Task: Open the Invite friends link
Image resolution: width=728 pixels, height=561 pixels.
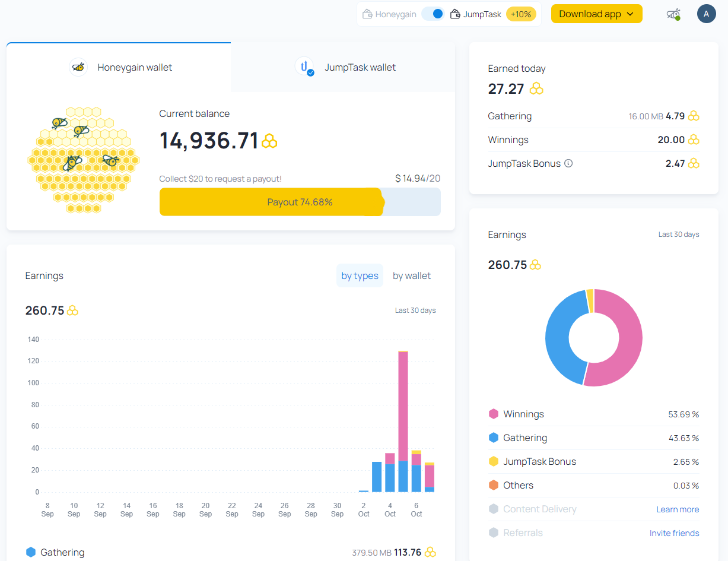Action: click(675, 533)
